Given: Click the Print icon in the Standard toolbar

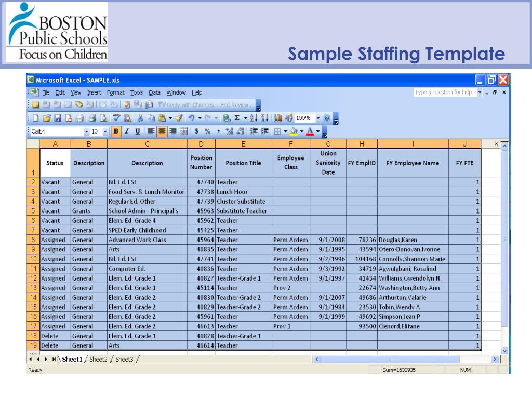Looking at the screenshot, I should pos(92,118).
